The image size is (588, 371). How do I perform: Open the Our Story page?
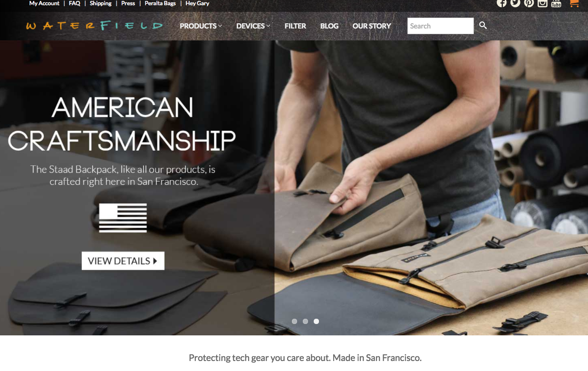tap(372, 26)
